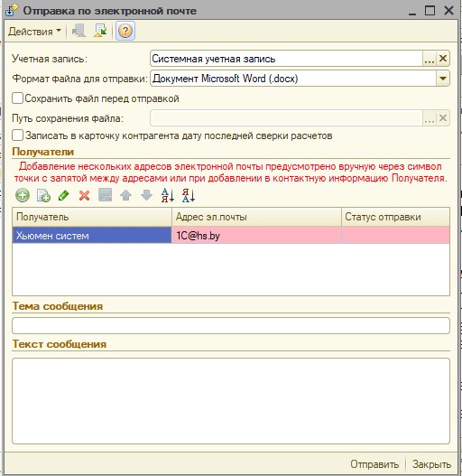Click the Тема сообщения input field
Screen dimensions: 462x476
tap(231, 326)
